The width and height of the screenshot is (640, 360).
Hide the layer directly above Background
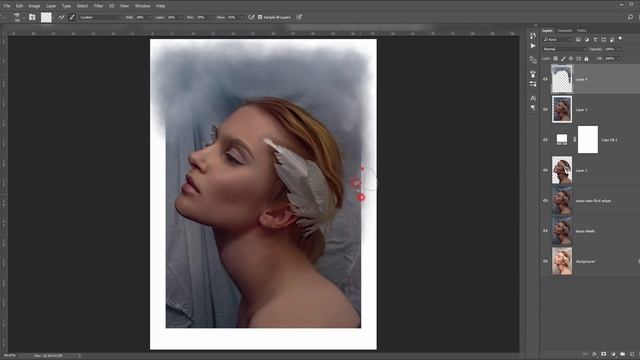tap(545, 231)
